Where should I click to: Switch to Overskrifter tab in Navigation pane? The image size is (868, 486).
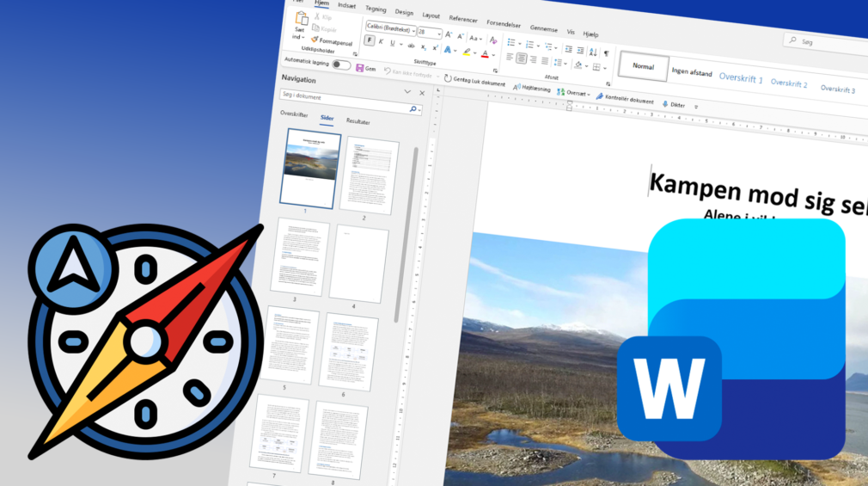pyautogui.click(x=294, y=114)
